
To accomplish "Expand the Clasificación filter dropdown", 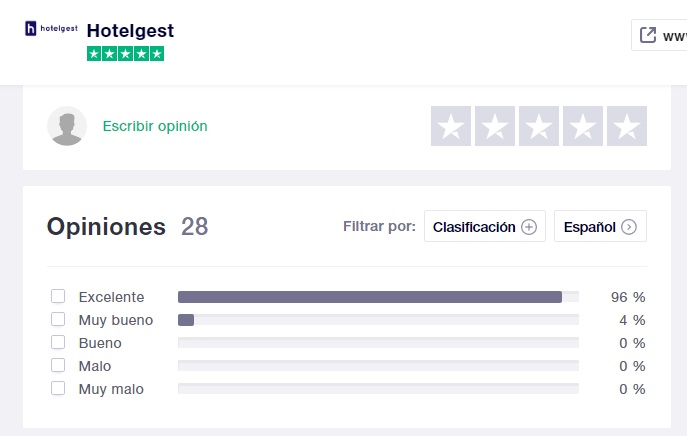I will [x=484, y=227].
